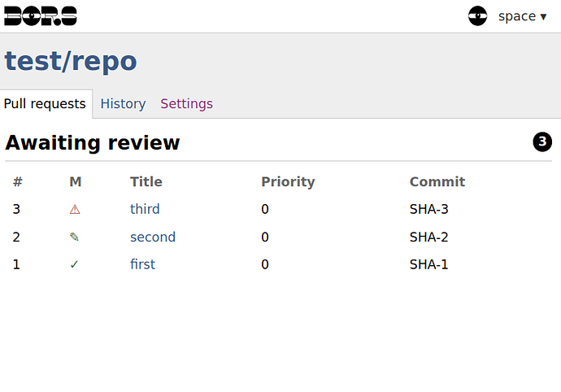
Task: Open the test/repo project link
Action: 71,61
